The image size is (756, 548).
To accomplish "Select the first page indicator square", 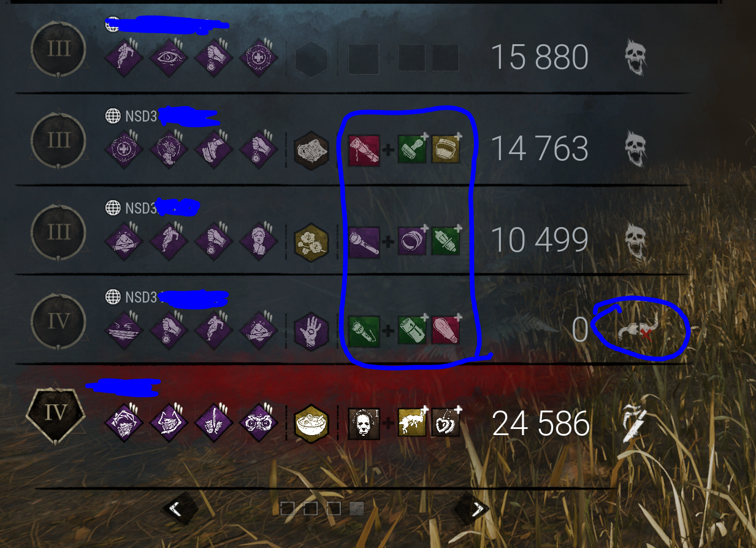I will 287,508.
